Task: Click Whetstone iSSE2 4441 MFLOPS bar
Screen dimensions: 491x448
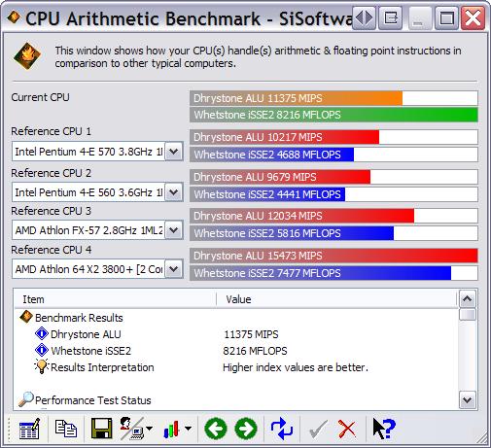Action: (x=333, y=194)
